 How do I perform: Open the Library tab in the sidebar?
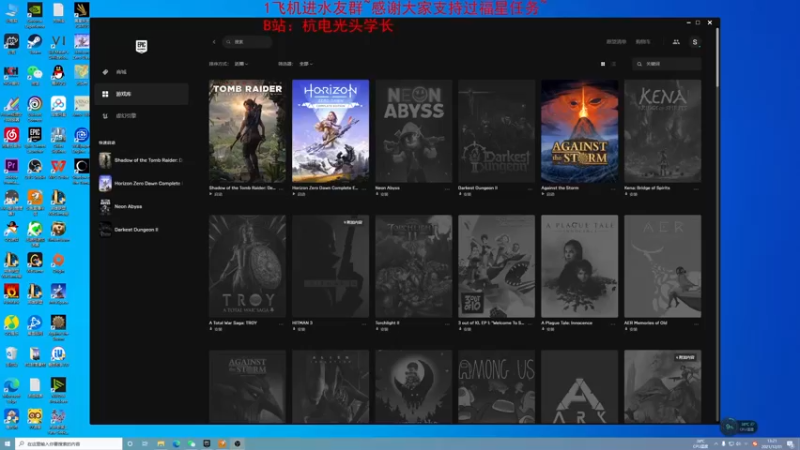142,94
